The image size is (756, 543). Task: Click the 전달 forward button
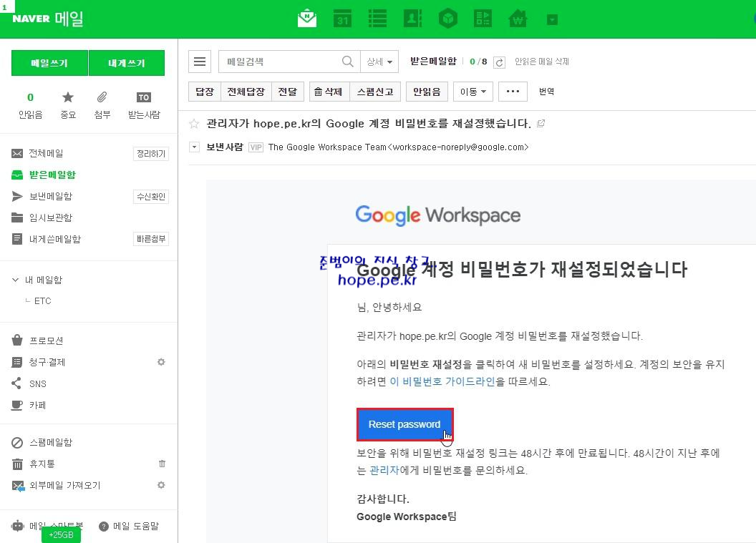pyautogui.click(x=288, y=92)
